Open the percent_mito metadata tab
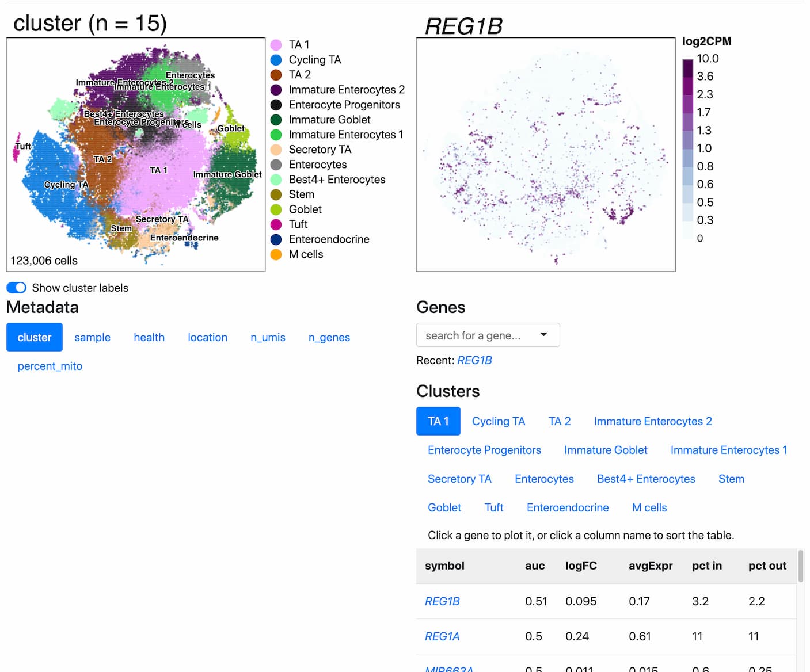Image resolution: width=810 pixels, height=672 pixels. 50,366
